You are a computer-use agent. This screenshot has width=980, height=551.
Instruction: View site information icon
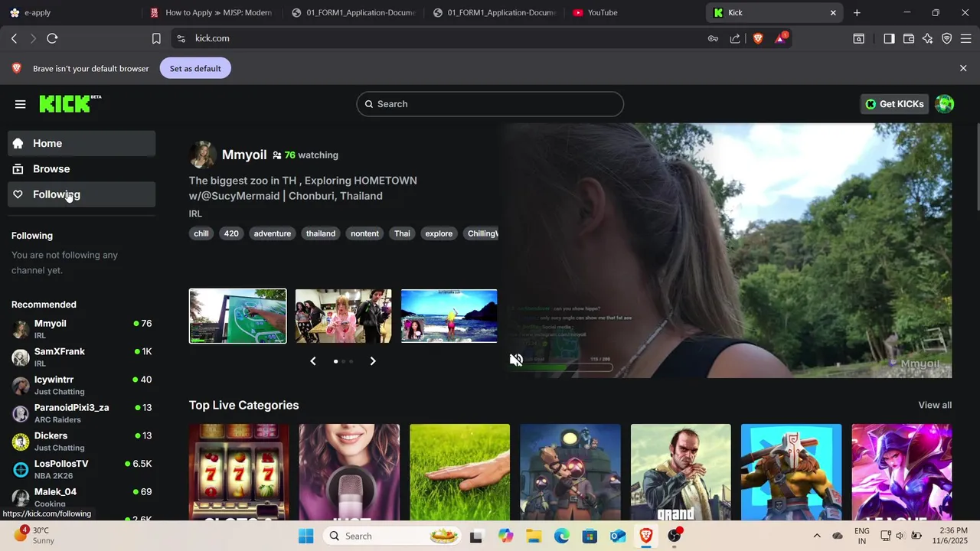point(181,38)
